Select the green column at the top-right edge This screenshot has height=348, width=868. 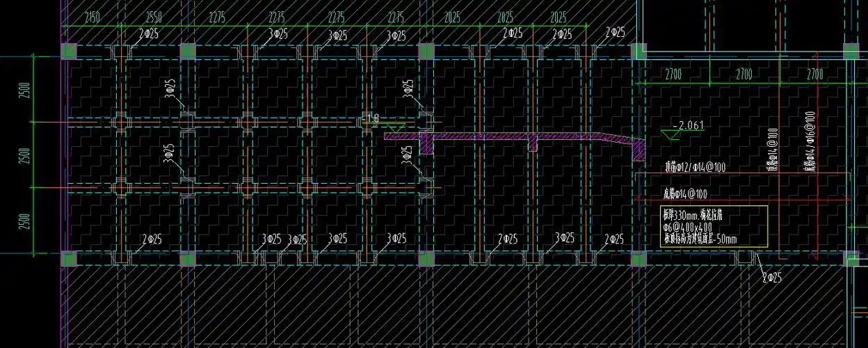[x=851, y=51]
